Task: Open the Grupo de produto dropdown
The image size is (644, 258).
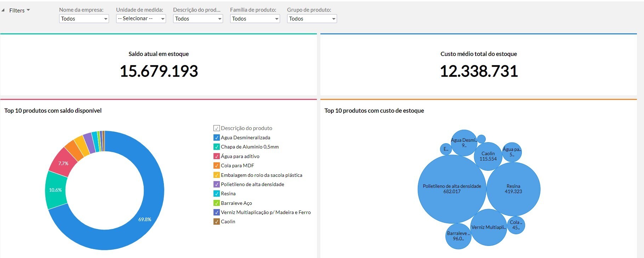Action: pos(312,19)
